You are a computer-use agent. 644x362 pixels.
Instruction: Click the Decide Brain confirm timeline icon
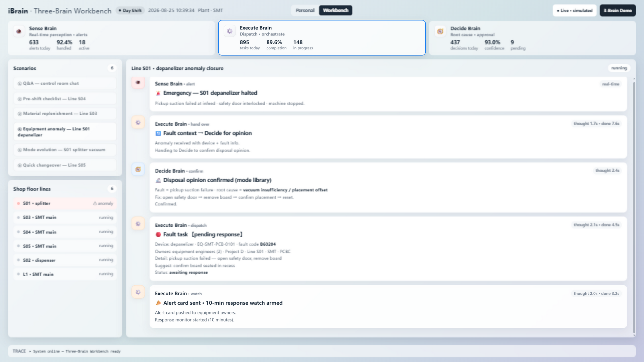138,169
